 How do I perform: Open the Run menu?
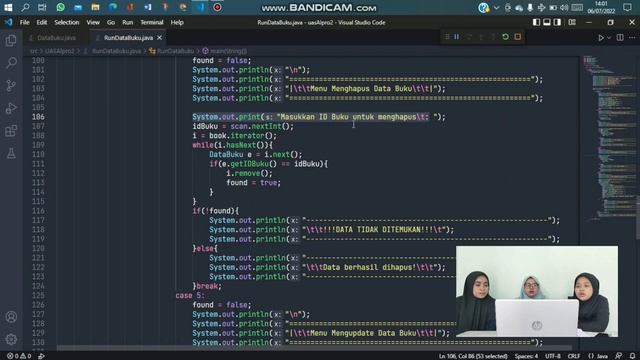127,22
